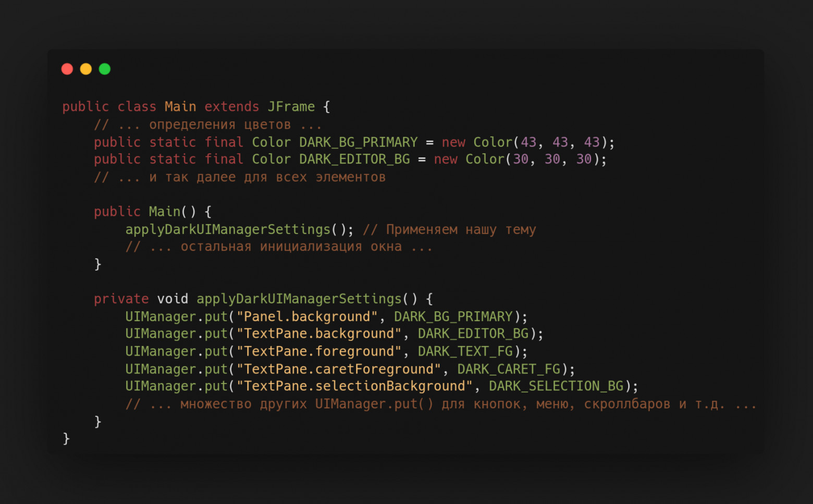Image resolution: width=813 pixels, height=504 pixels.
Task: Select the string "TextPane.foreground"
Action: [x=319, y=351]
